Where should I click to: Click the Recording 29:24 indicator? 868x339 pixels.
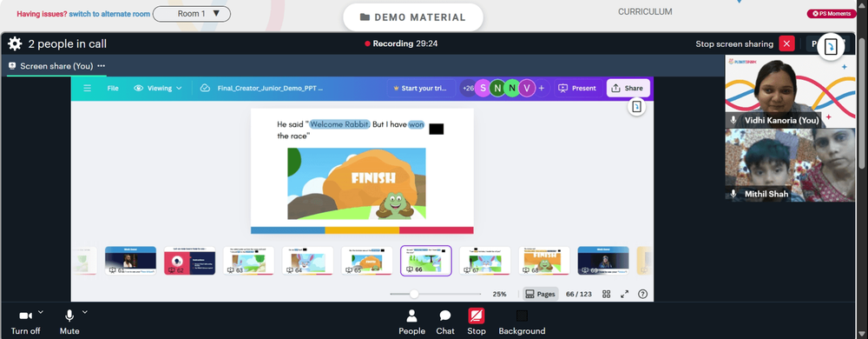(x=401, y=43)
